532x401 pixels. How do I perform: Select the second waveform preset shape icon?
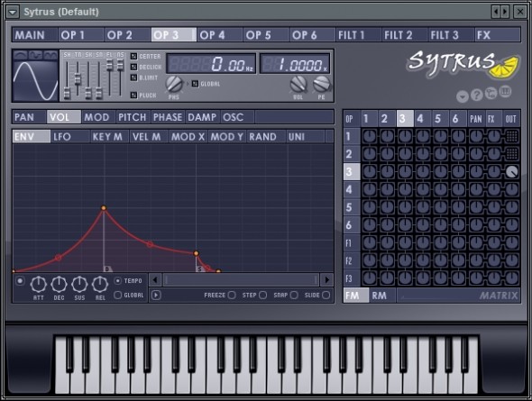click(35, 55)
